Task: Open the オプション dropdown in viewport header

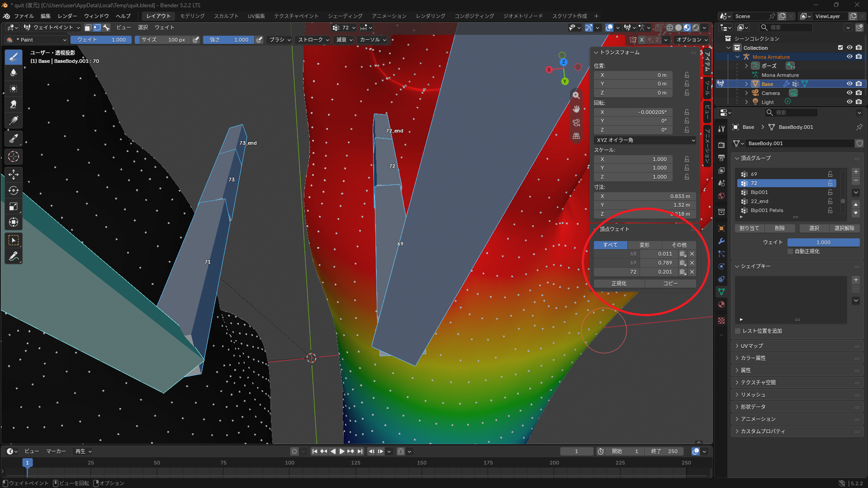Action: pyautogui.click(x=692, y=40)
